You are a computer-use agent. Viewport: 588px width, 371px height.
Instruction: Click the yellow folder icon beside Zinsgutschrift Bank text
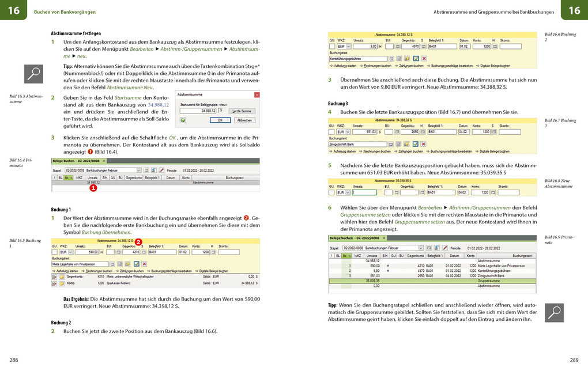click(406, 144)
